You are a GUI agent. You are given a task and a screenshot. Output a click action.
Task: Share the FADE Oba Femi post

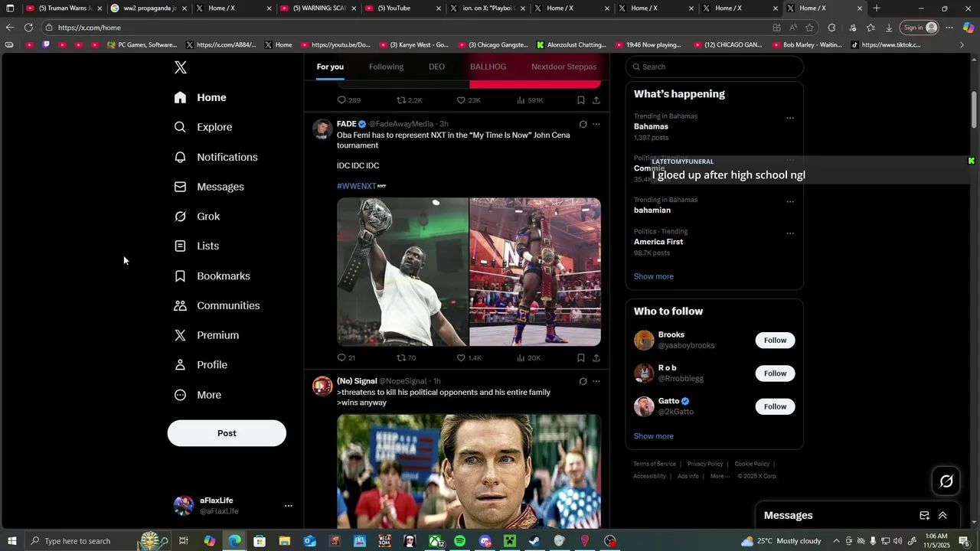[x=596, y=357]
